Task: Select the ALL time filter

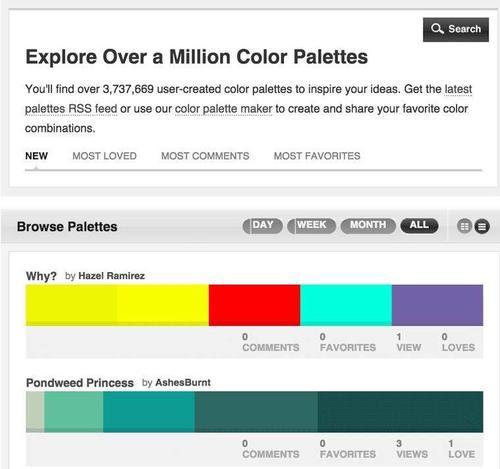Action: [x=419, y=226]
